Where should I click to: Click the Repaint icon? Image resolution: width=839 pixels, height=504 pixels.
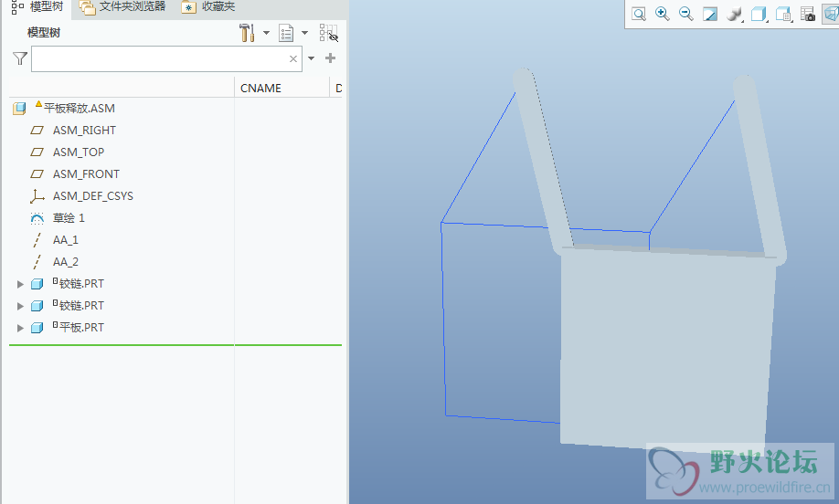[x=710, y=14]
